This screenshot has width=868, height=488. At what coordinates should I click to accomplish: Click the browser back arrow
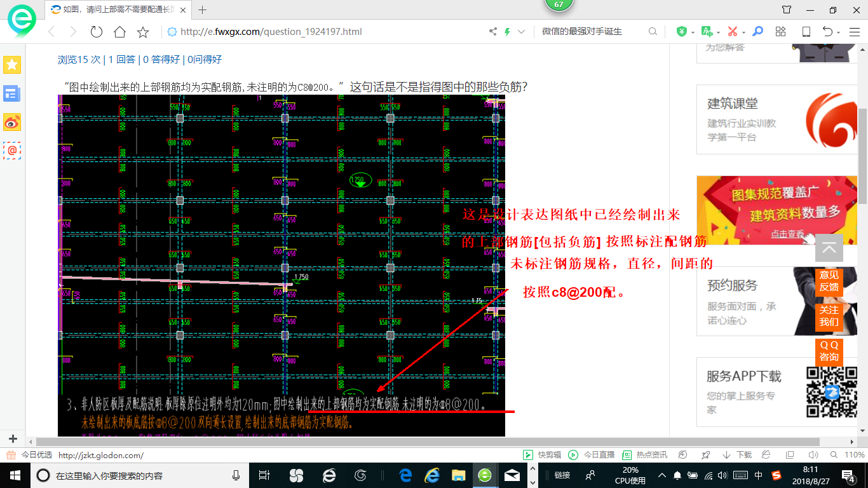(x=51, y=32)
